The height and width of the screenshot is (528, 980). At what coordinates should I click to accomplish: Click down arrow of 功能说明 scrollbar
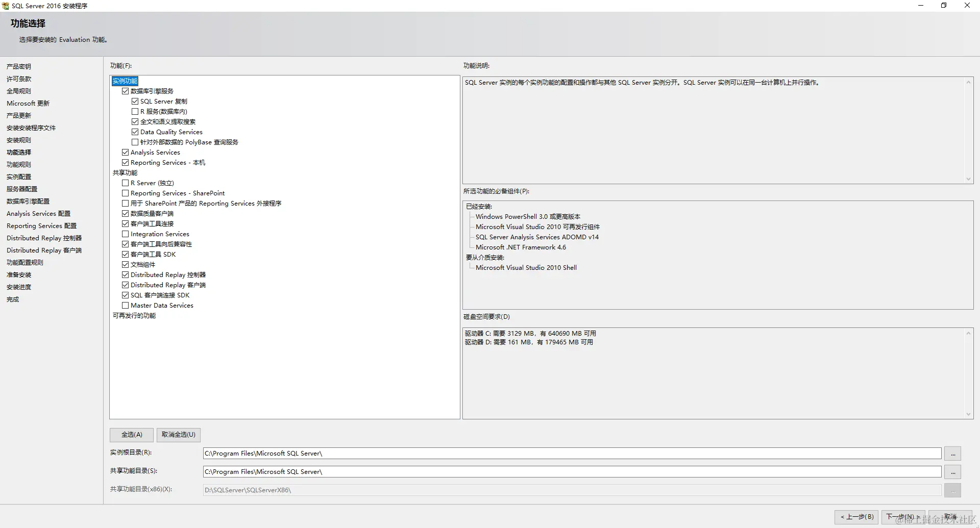tap(968, 179)
